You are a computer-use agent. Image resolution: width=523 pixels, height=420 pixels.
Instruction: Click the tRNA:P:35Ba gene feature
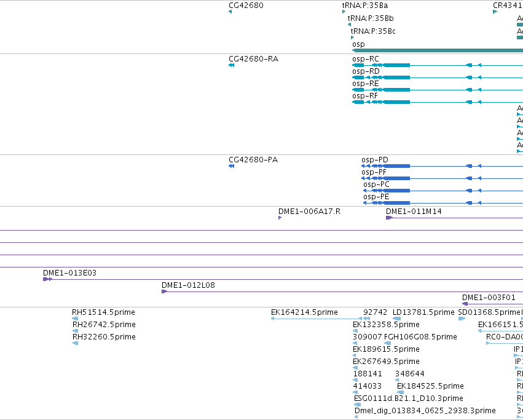coord(344,12)
